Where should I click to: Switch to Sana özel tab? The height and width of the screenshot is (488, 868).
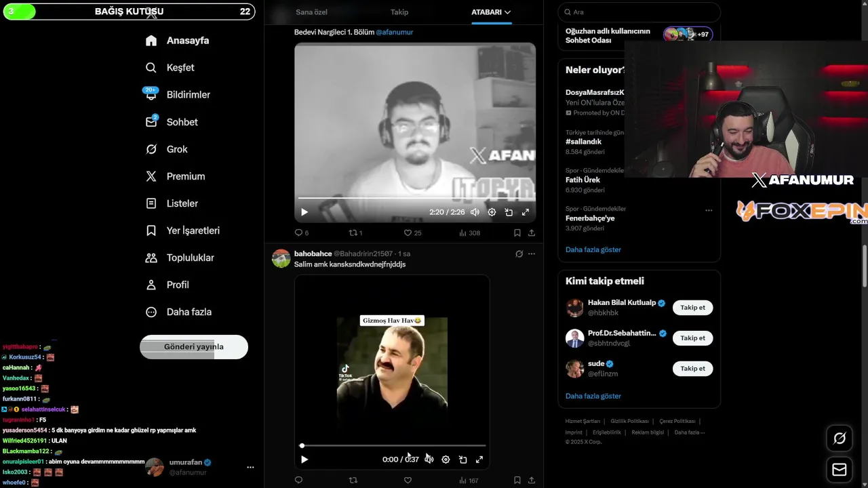click(311, 12)
